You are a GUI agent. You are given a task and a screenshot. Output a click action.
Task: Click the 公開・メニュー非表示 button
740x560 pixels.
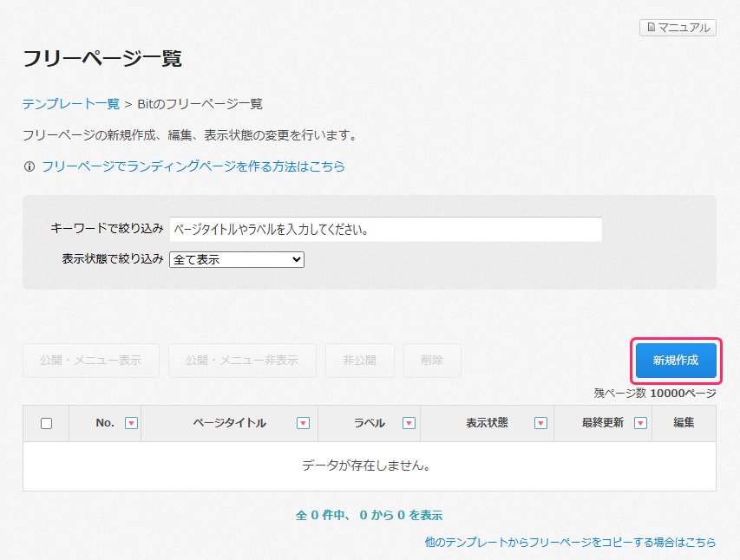(x=242, y=361)
